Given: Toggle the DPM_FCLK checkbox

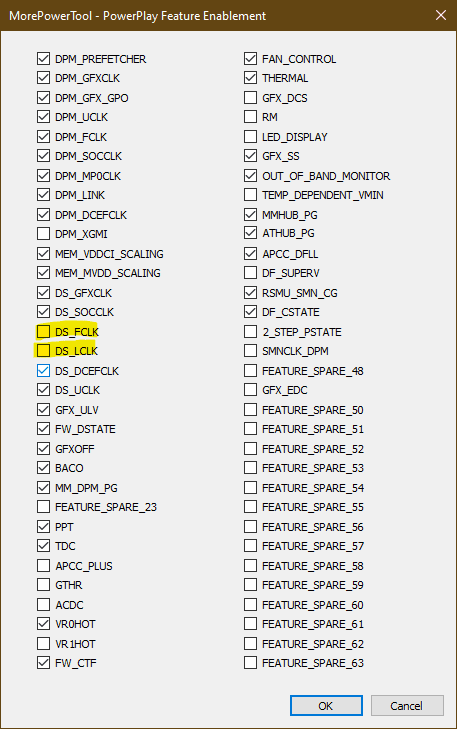Looking at the screenshot, I should (x=43, y=137).
